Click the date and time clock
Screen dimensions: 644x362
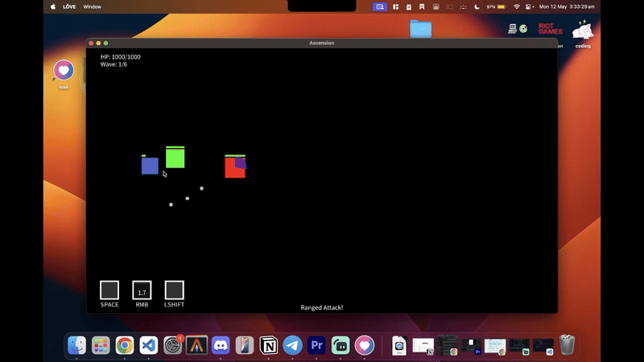(566, 6)
